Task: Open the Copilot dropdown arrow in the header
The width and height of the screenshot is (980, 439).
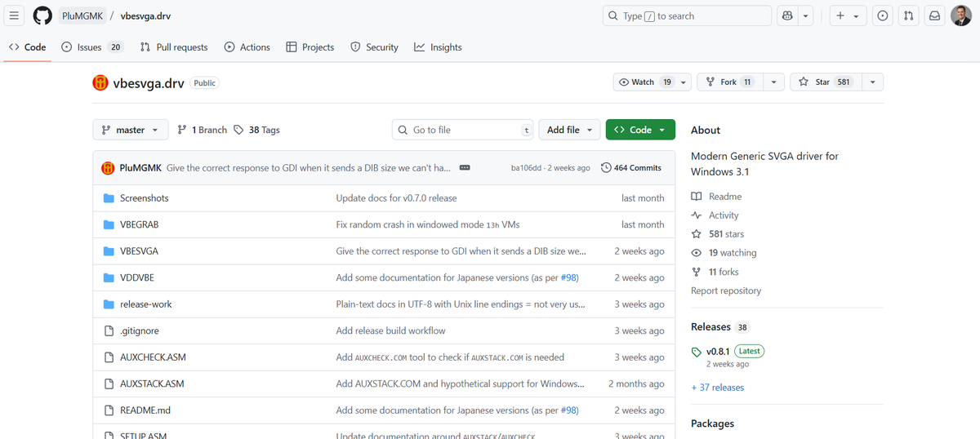Action: [x=806, y=16]
